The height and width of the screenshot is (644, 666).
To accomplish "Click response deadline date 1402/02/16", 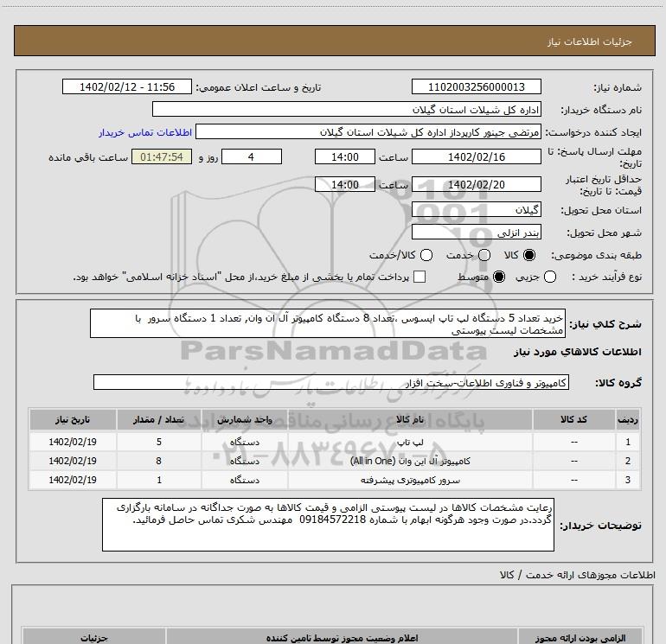I will [476, 156].
